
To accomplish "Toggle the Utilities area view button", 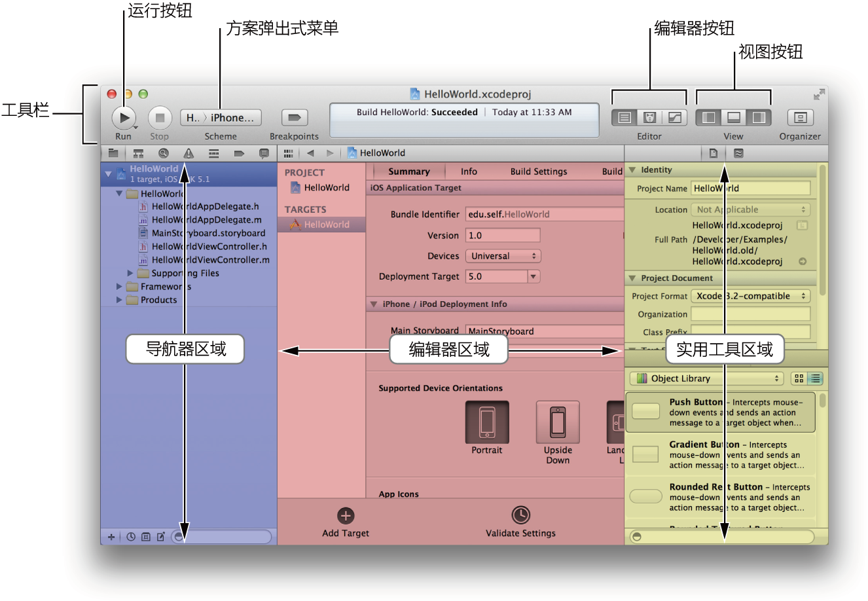I will point(759,118).
